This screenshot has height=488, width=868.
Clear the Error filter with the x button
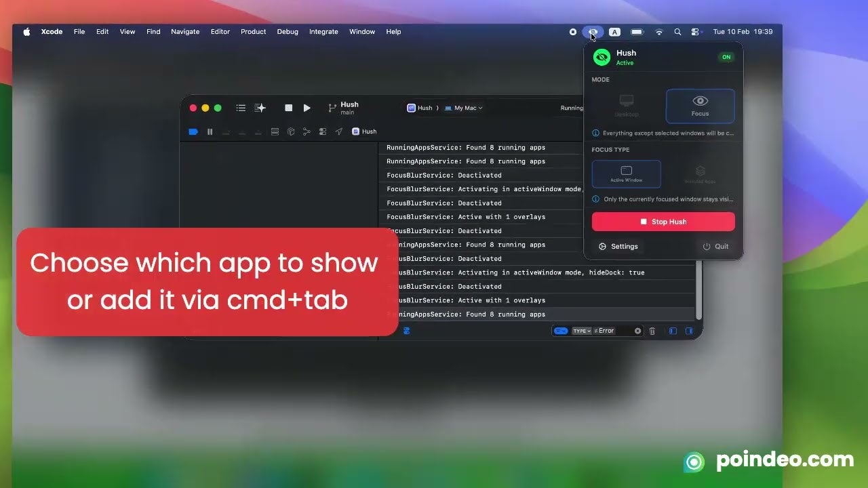click(x=637, y=331)
